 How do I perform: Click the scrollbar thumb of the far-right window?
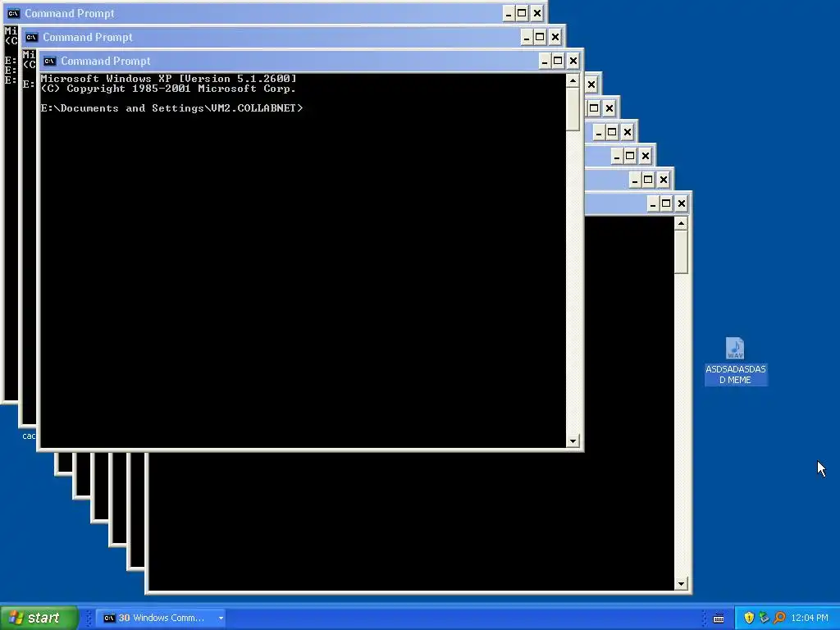click(681, 253)
